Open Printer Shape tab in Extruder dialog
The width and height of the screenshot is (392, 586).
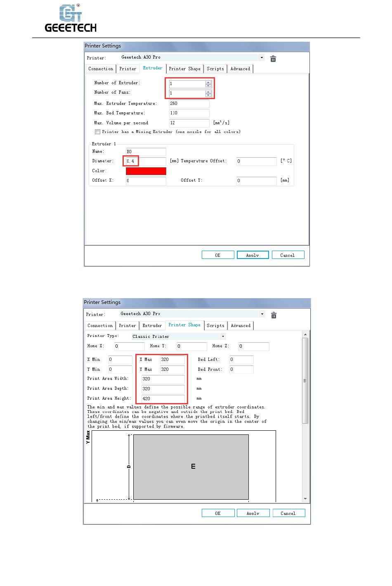tap(185, 69)
